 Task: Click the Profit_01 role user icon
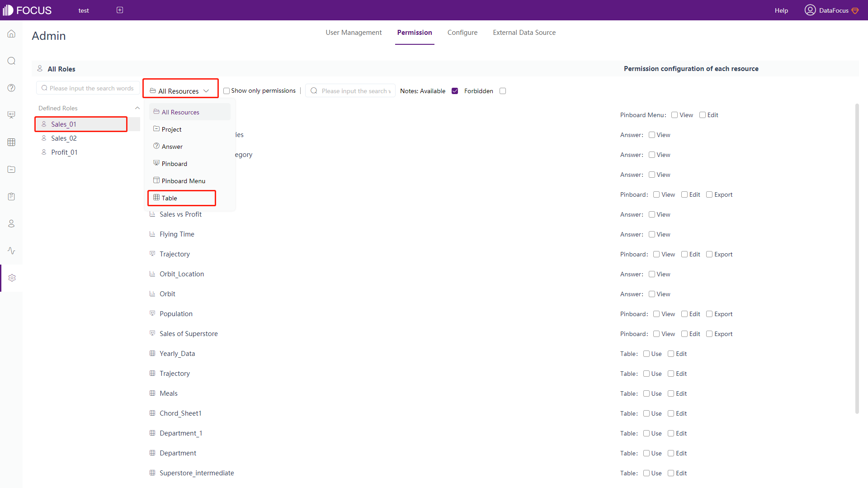44,152
